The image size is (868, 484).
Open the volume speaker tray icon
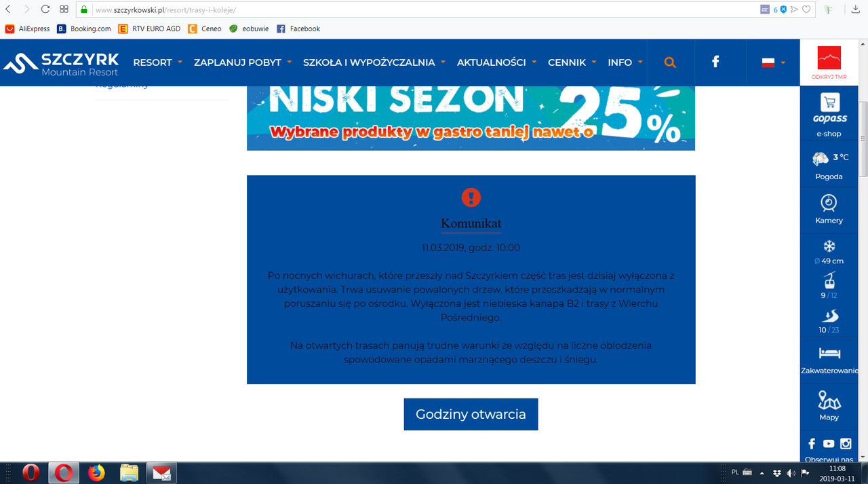[791, 472]
